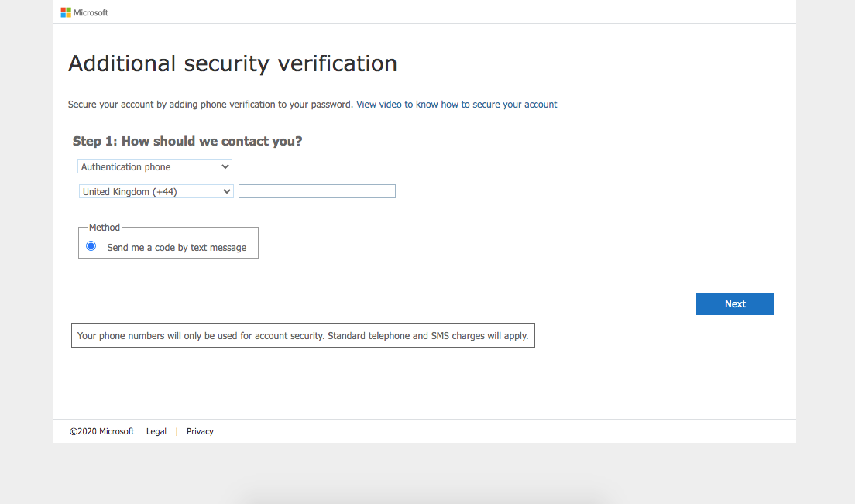Click the country code dropdown chevron arrow
Viewport: 855px width, 504px height.
[226, 191]
